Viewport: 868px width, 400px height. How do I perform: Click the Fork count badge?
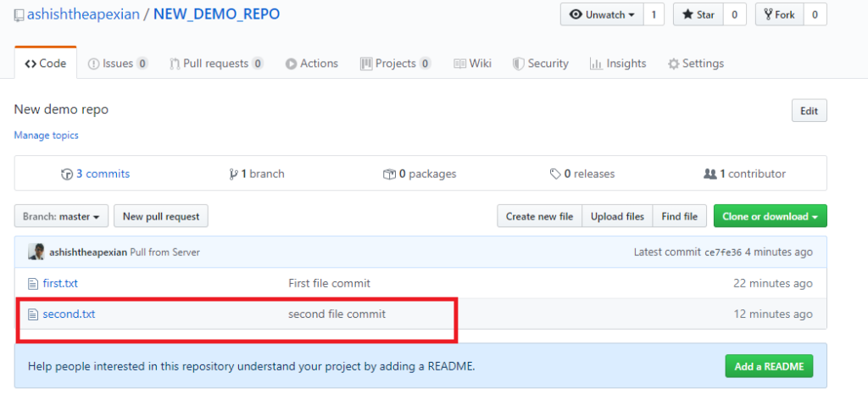tap(814, 14)
